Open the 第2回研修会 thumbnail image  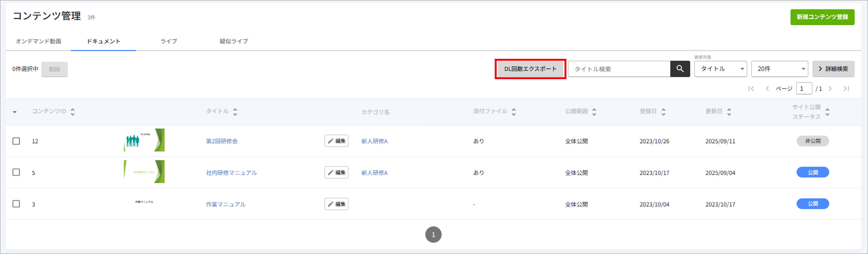pyautogui.click(x=144, y=140)
